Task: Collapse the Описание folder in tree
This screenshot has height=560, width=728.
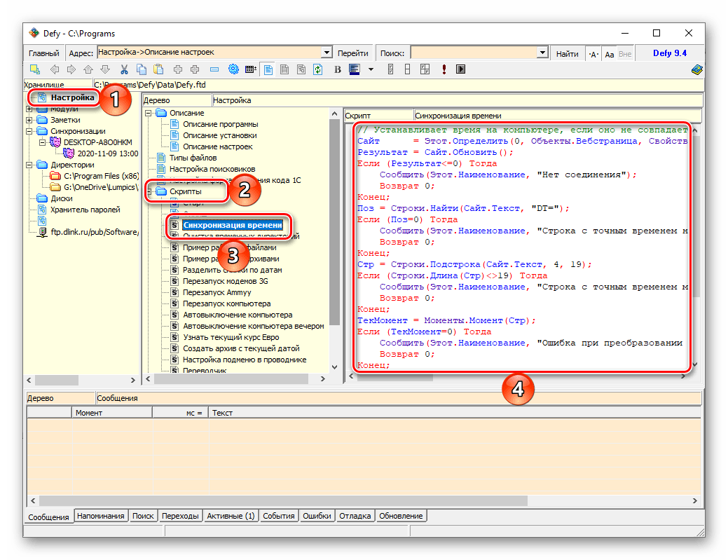Action: (x=148, y=113)
